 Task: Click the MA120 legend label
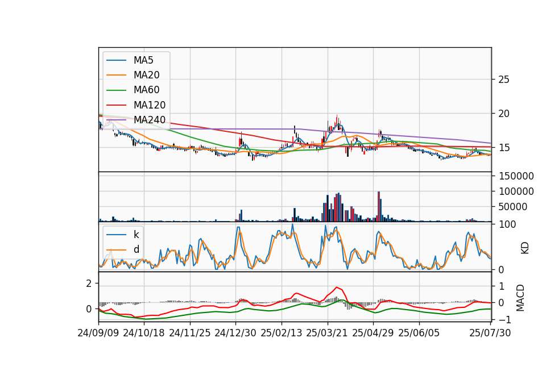tap(150, 105)
